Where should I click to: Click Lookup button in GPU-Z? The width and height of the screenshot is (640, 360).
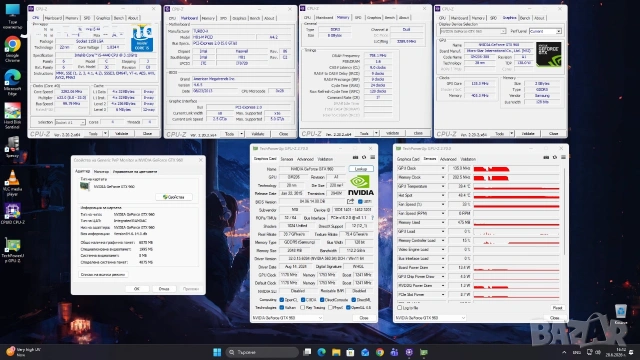click(361, 169)
